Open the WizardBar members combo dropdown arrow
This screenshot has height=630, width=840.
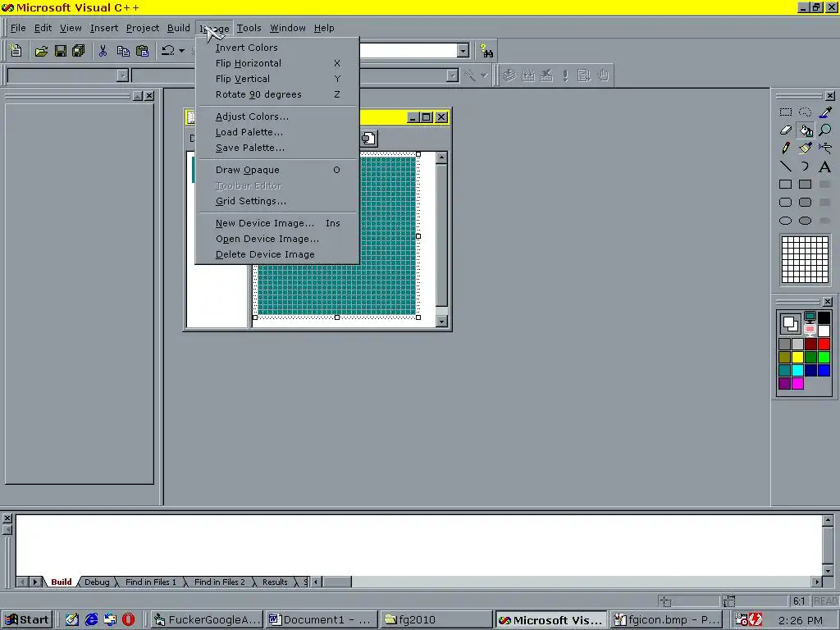coord(453,75)
